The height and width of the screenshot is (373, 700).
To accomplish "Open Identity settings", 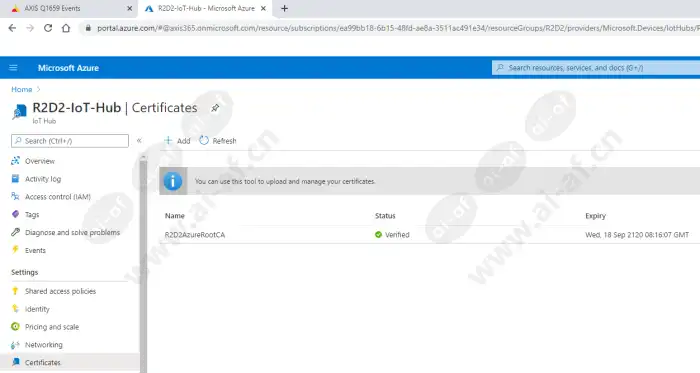I will pyautogui.click(x=37, y=309).
